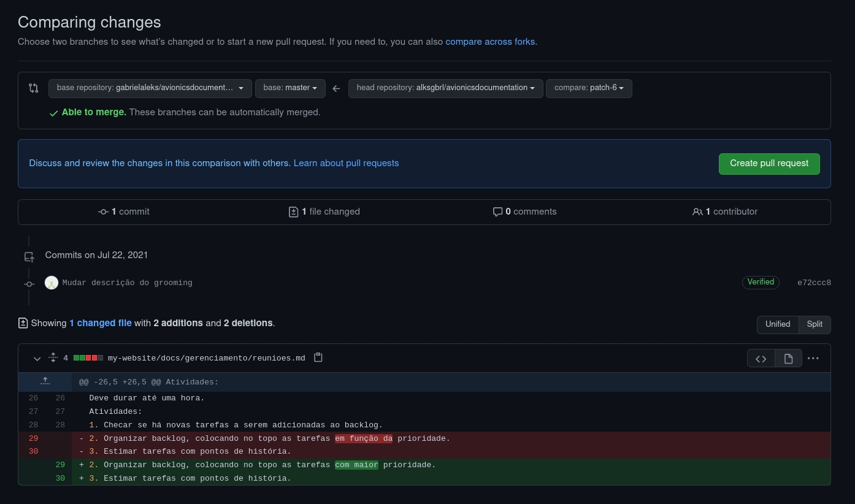Click deleted line number 29
855x504 pixels.
tap(33, 438)
